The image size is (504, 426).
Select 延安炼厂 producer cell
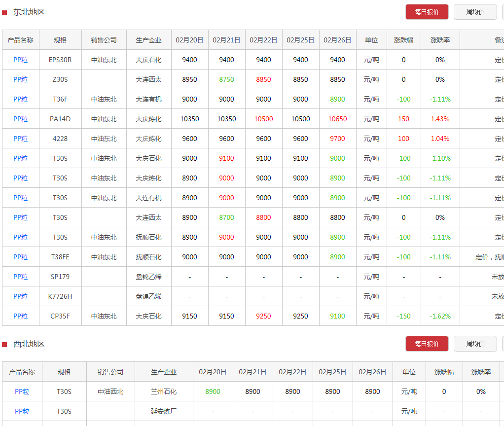[164, 411]
